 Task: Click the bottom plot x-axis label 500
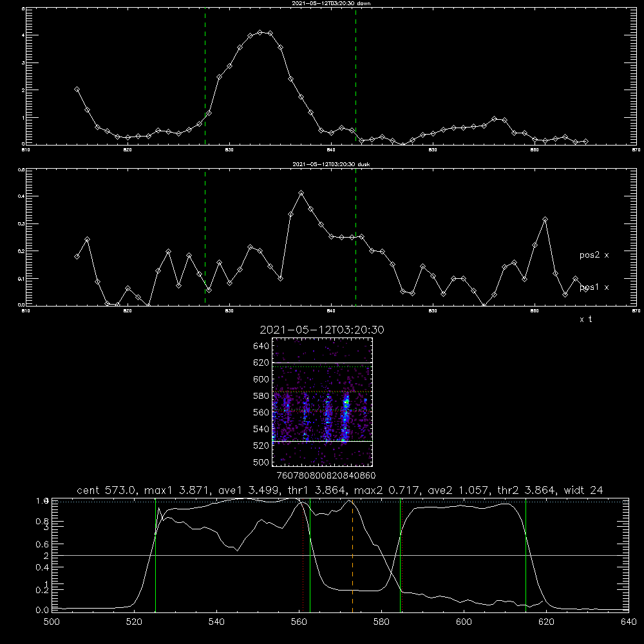[52, 621]
